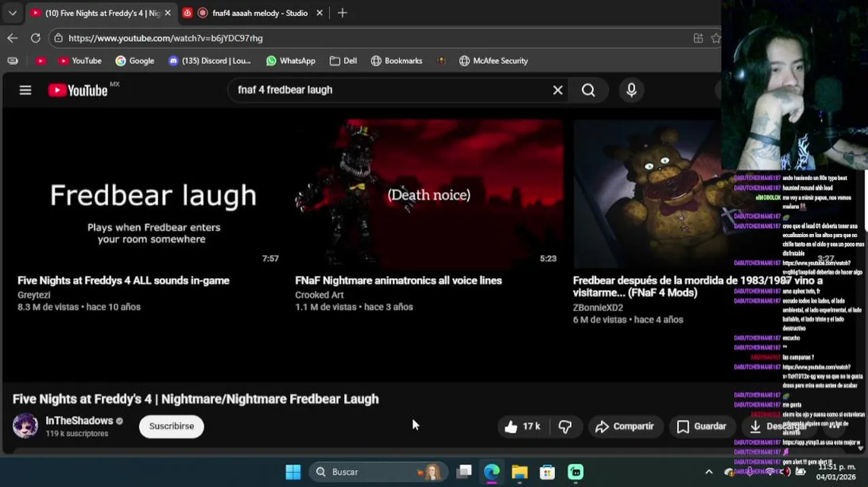Open the golden Fredbear mod thumbnail
This screenshot has width=868, height=487.
648,194
